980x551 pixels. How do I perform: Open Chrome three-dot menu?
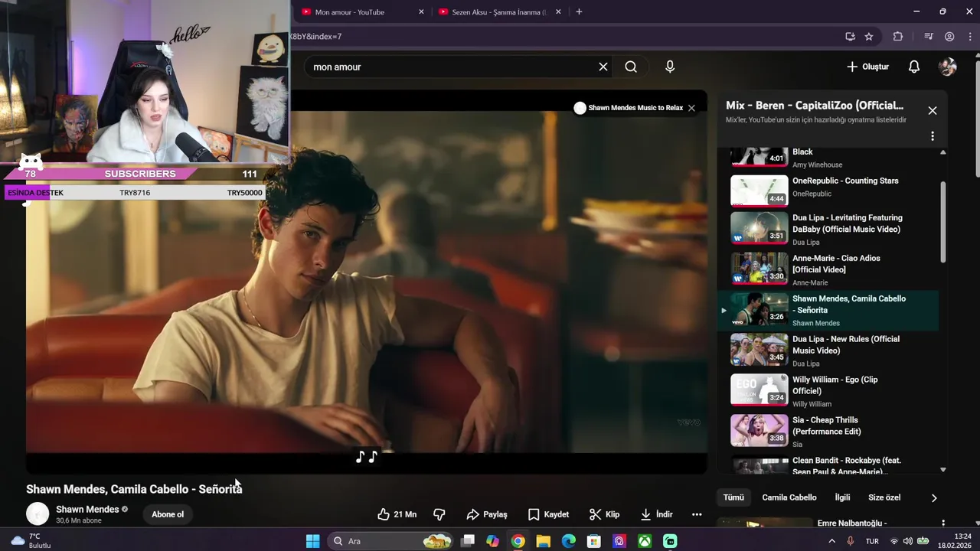point(970,36)
